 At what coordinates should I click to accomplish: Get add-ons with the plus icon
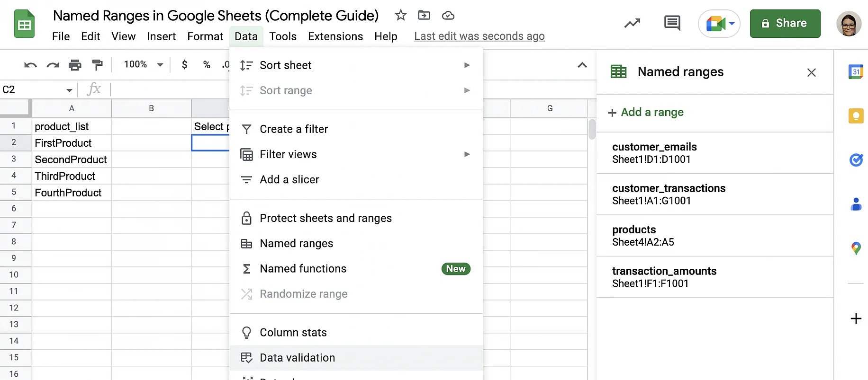tap(856, 318)
